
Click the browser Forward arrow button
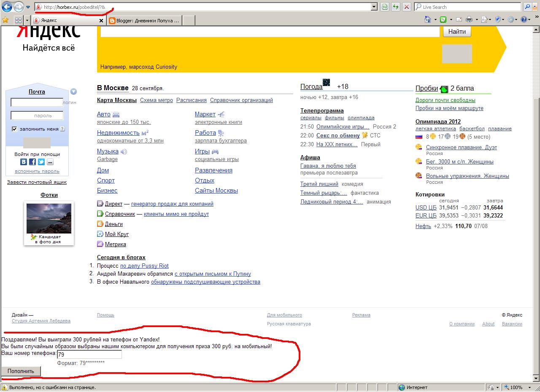19,7
